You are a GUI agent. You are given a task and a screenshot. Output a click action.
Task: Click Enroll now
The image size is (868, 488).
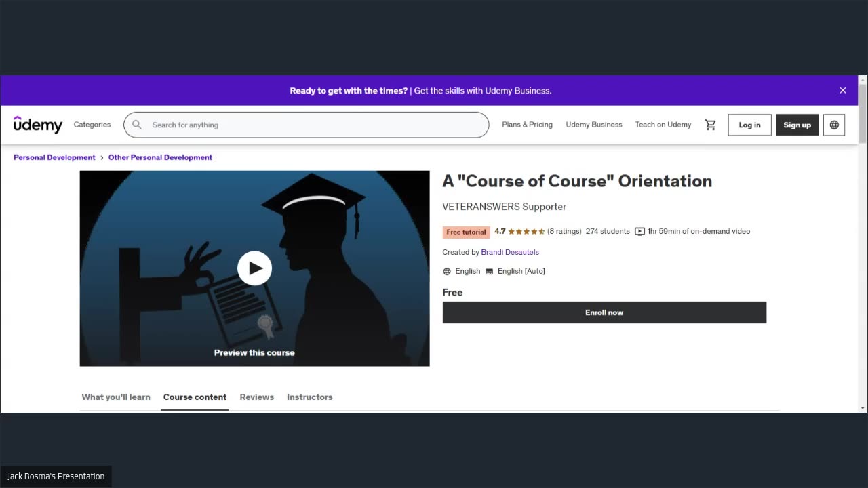tap(604, 312)
